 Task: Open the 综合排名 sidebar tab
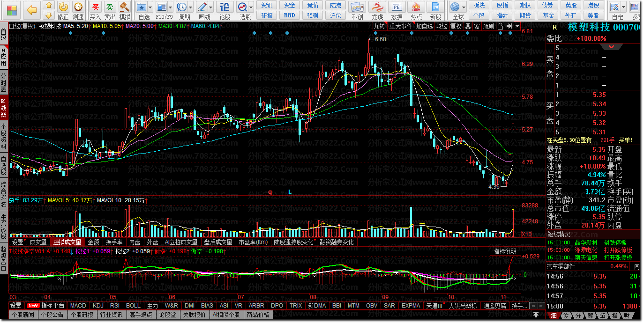click(x=4, y=194)
